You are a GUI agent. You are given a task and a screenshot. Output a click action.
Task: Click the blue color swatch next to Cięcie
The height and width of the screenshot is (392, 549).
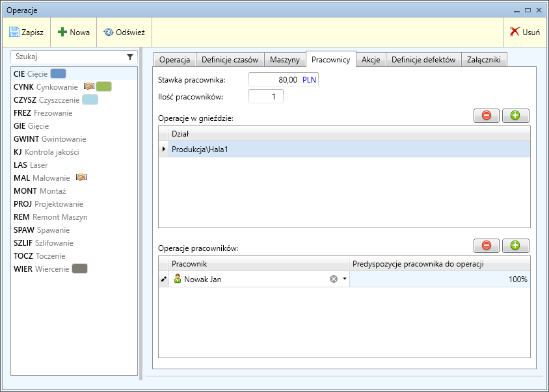coord(59,74)
